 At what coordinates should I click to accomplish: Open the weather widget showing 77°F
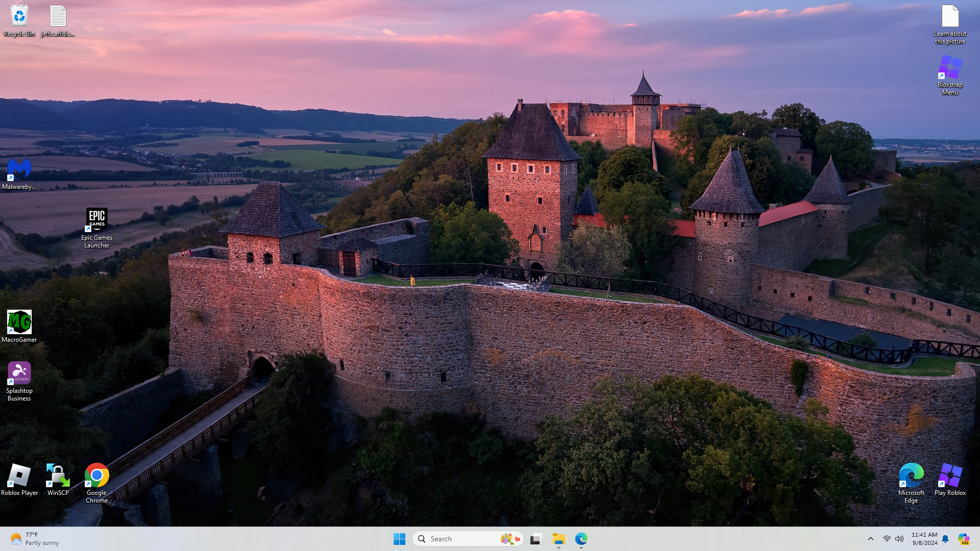click(35, 539)
